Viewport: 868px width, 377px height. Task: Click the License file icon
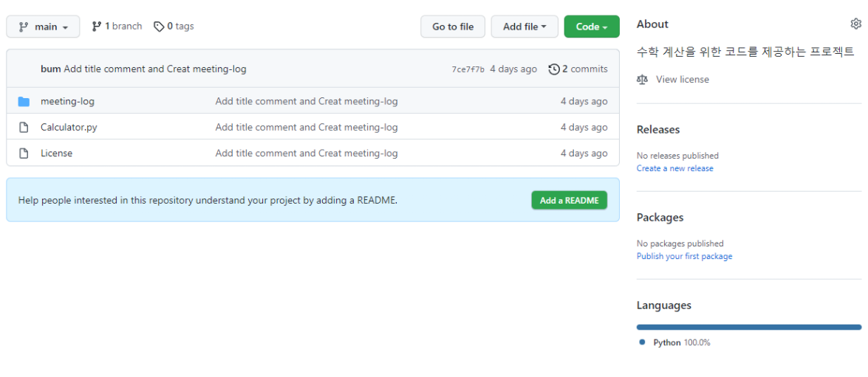23,153
